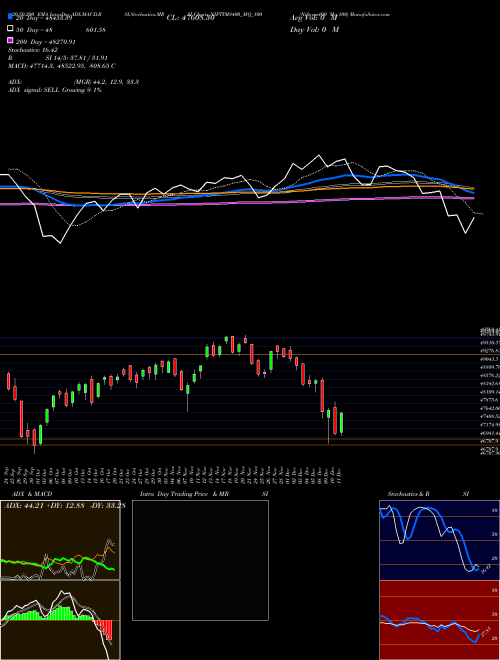Click the SI 14/5: 37.81 / 31.91 value

(x=77, y=58)
